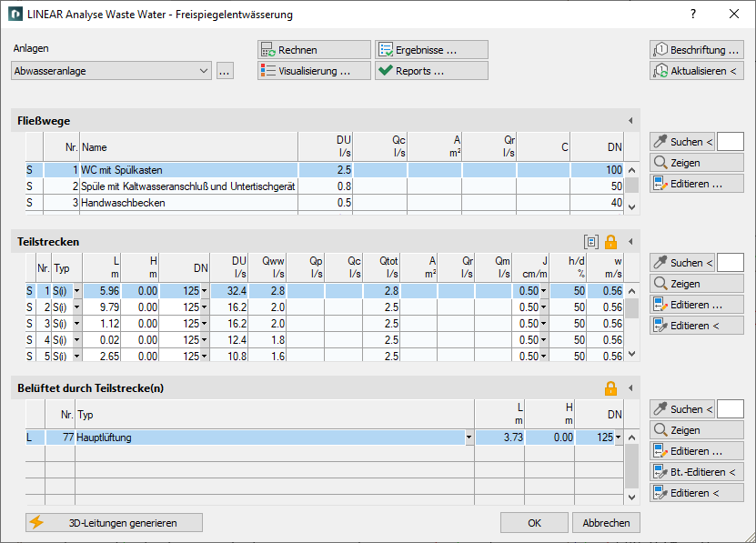Click the Name column header in Fließwege
The height and width of the screenshot is (543, 756).
point(188,147)
